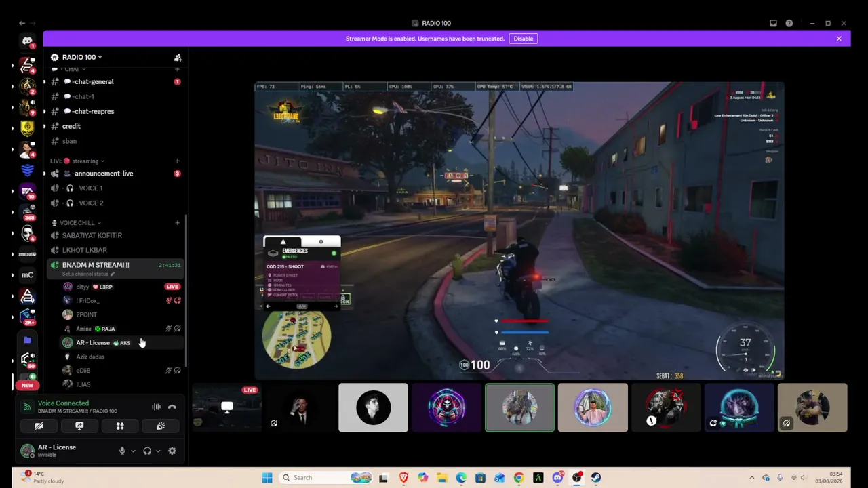Viewport: 868px width, 488px height.
Task: Open the server with 2K+ badge
Action: (x=27, y=317)
